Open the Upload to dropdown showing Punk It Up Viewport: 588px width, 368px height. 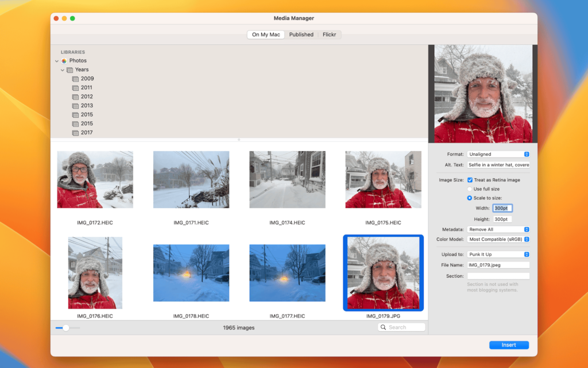tap(498, 254)
